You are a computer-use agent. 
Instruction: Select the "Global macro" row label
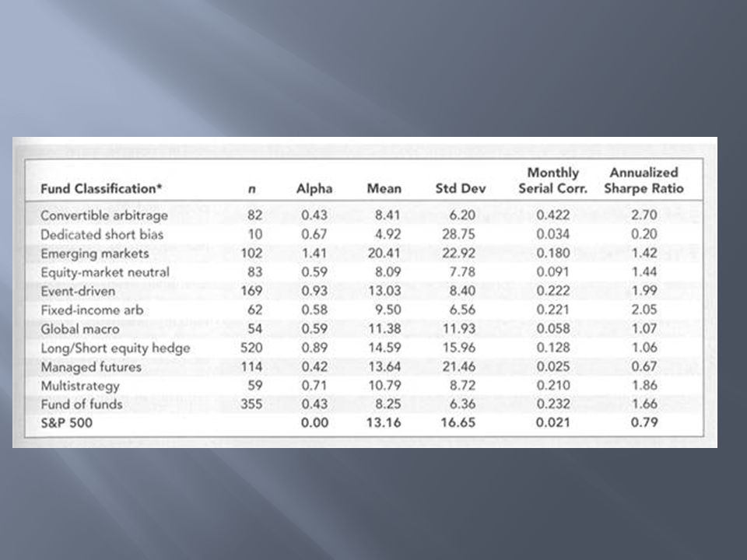pos(80,329)
